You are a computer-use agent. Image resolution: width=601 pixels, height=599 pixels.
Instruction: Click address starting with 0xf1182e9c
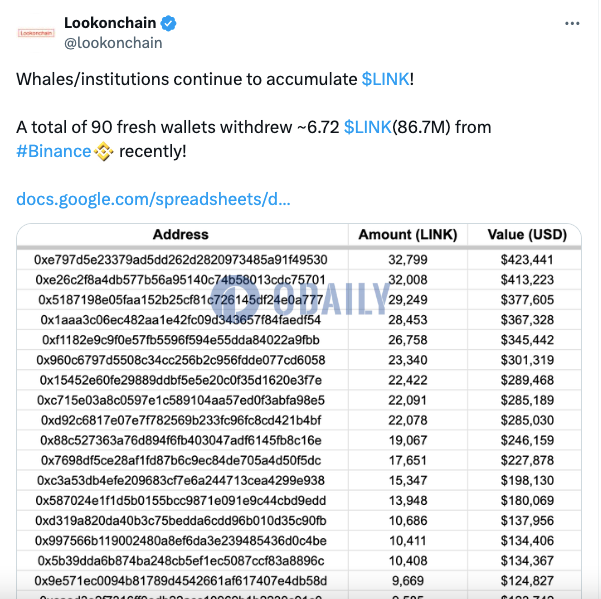[181, 340]
